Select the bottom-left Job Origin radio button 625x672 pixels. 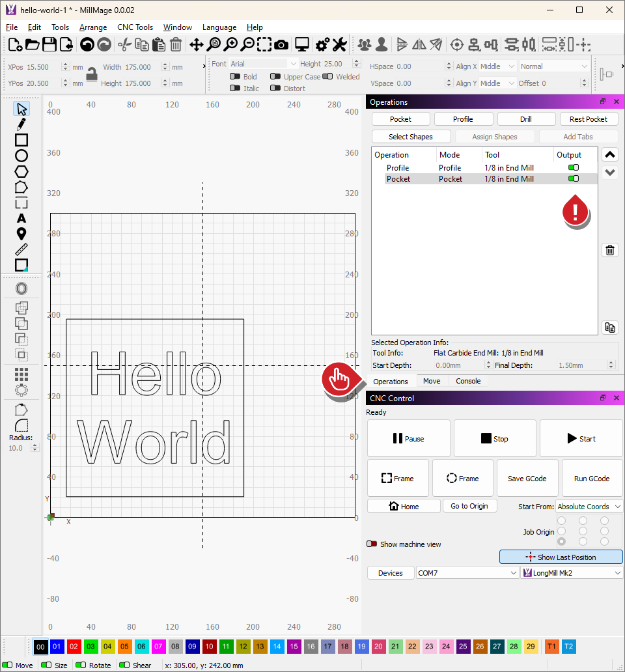tap(561, 542)
